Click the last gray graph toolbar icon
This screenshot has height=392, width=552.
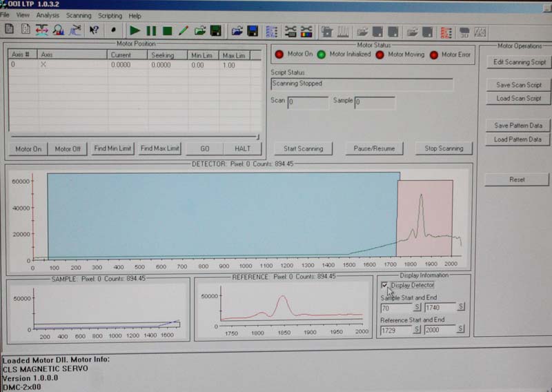(x=480, y=32)
